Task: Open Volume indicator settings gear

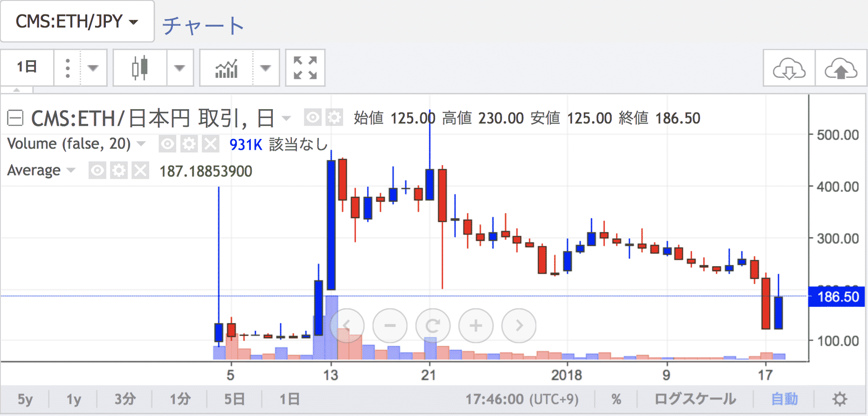Action: coord(189,144)
